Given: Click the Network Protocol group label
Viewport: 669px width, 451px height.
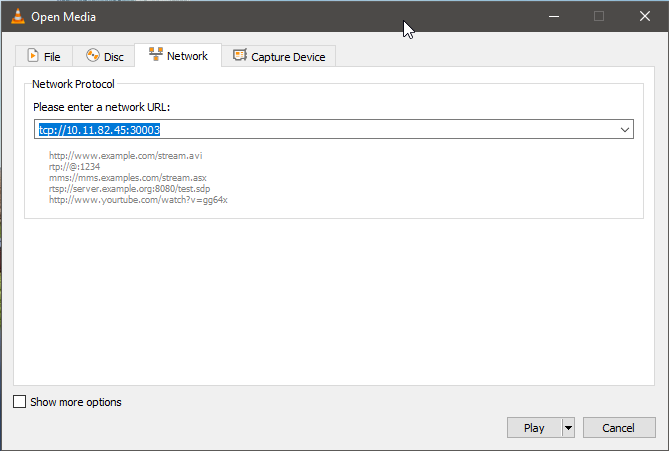Looking at the screenshot, I should click(73, 84).
